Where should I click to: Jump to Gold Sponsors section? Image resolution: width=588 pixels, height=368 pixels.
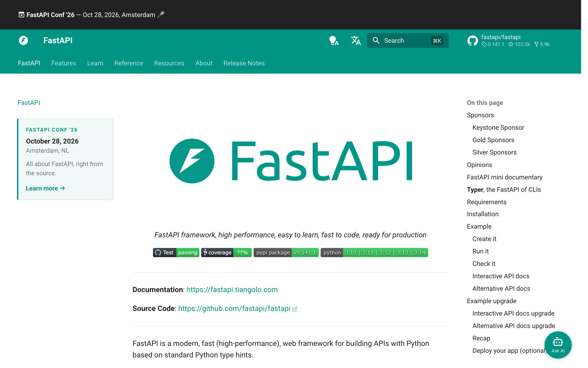[493, 140]
